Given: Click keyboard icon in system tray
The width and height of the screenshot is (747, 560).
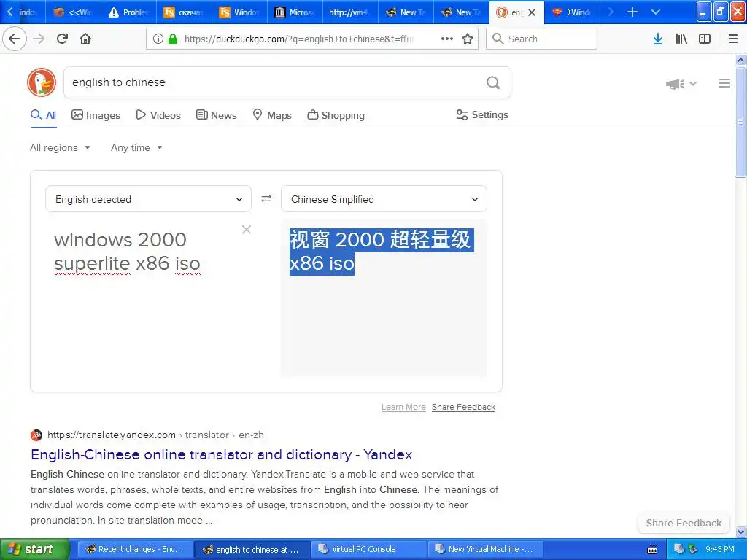Looking at the screenshot, I should [x=652, y=550].
